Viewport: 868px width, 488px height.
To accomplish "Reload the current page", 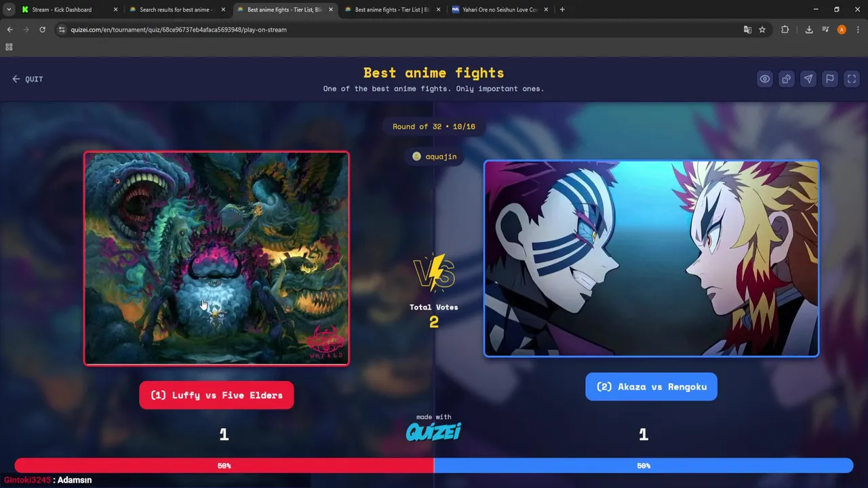I will click(42, 30).
